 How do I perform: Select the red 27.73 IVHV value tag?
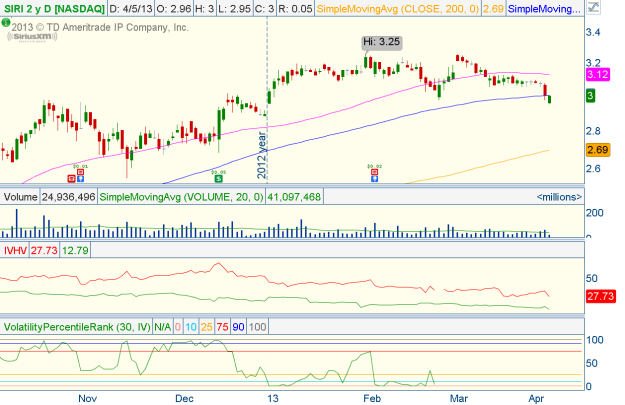tap(598, 297)
